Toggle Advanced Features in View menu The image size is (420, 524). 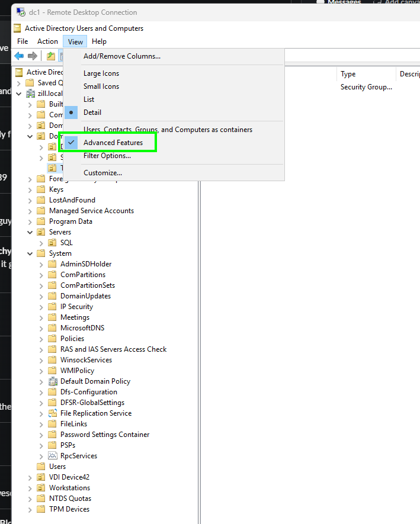click(x=113, y=143)
